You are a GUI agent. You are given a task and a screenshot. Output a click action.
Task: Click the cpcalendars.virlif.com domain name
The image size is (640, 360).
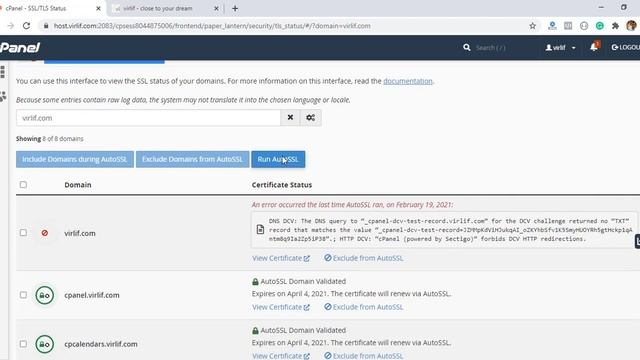coord(101,344)
